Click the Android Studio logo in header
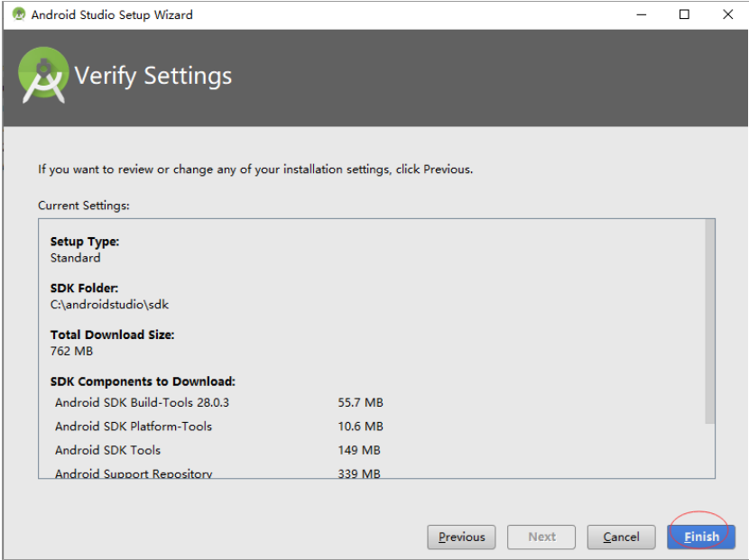749x560 pixels. tap(43, 75)
